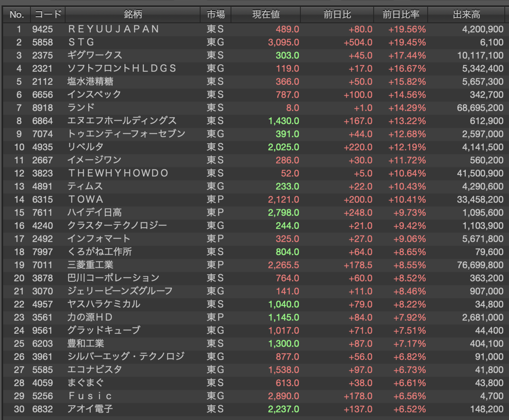Click percentage +10.41%
Screen dimensions: 509x420
tap(407, 199)
